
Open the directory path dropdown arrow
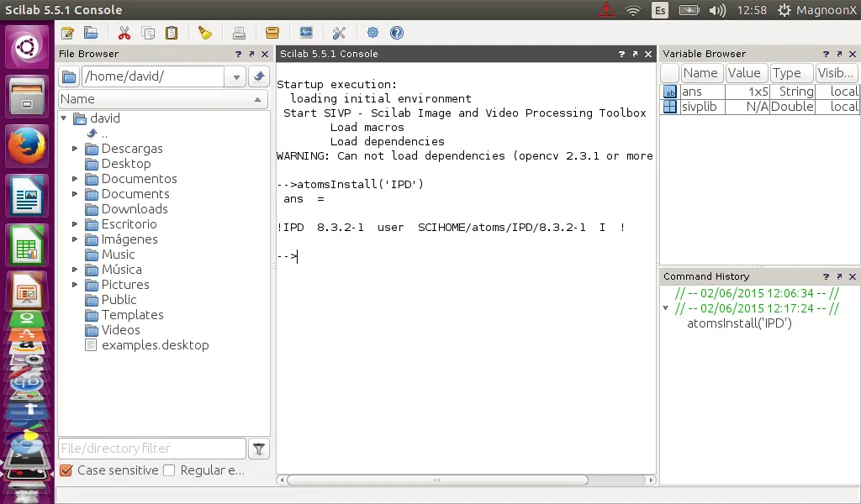236,76
